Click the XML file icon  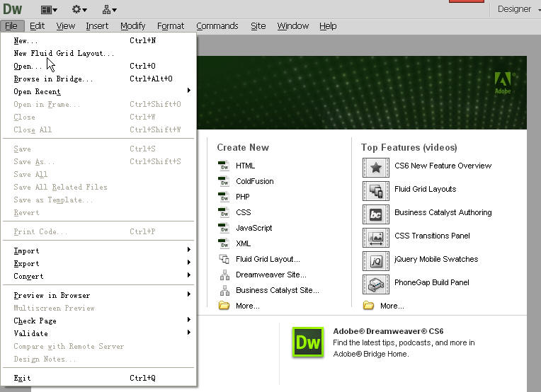click(224, 243)
